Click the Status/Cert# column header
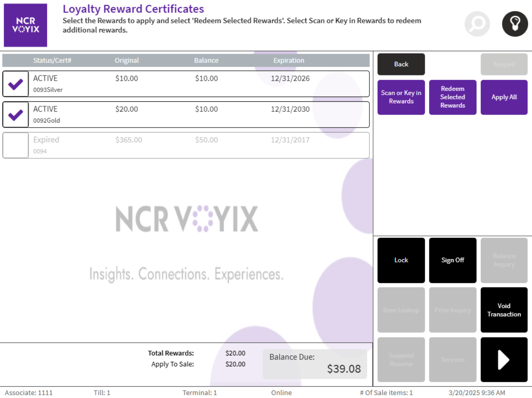 [x=52, y=60]
